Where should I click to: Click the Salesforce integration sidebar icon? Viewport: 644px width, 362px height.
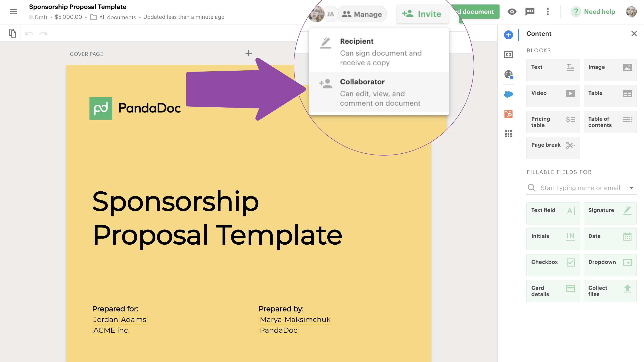click(x=508, y=94)
